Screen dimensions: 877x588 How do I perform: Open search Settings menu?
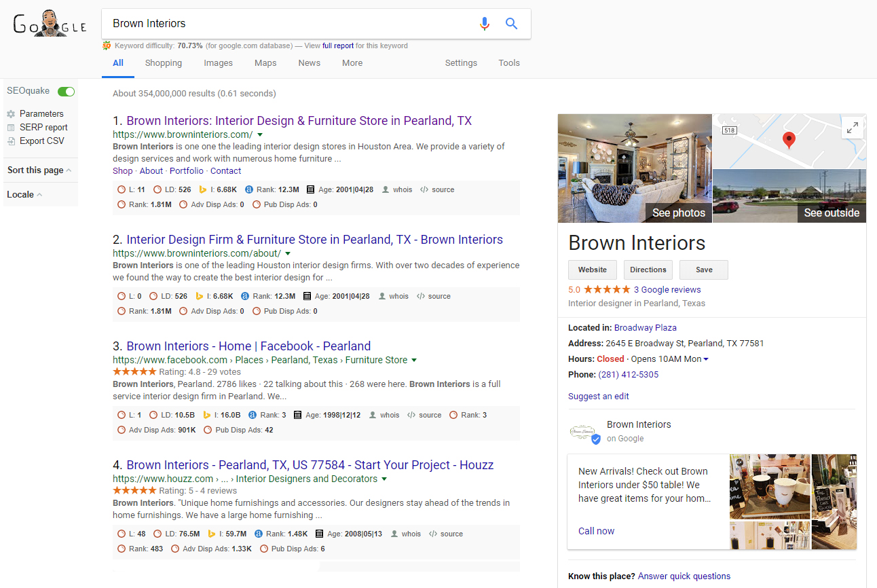pyautogui.click(x=461, y=63)
